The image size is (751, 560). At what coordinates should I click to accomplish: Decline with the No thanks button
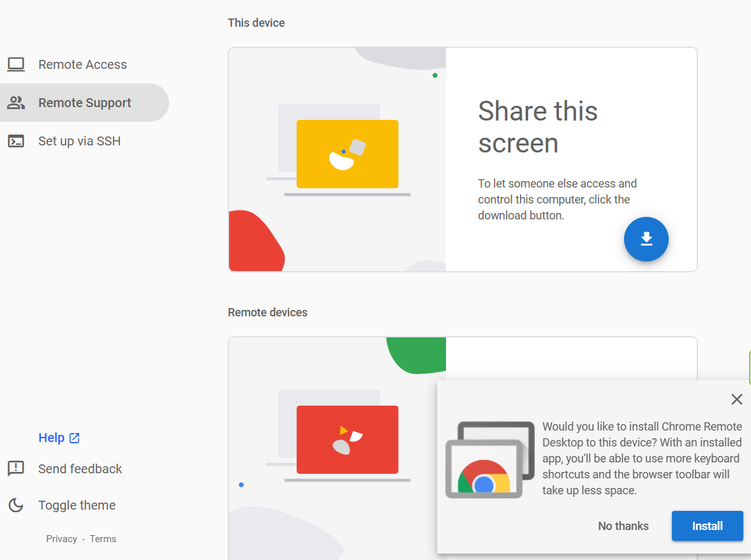coord(623,526)
